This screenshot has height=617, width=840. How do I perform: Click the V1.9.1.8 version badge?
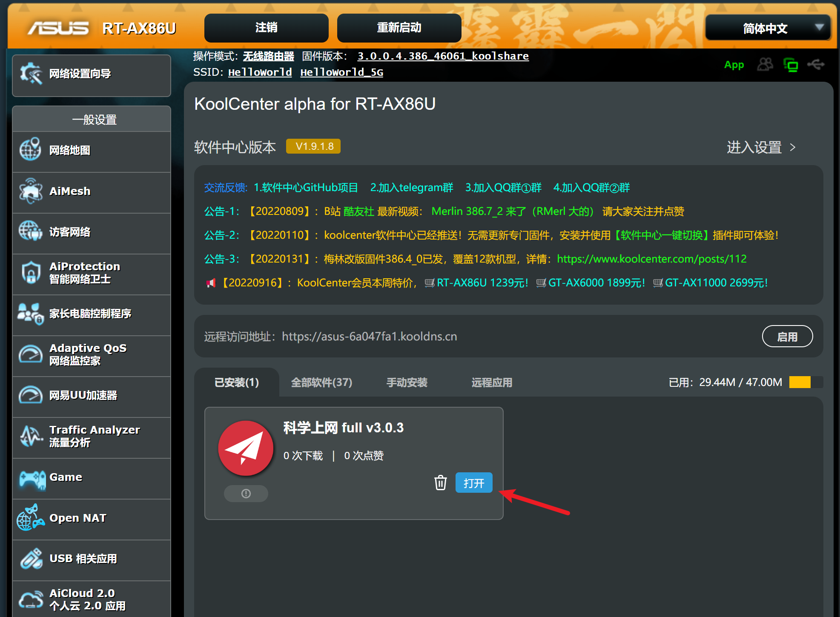[313, 146]
